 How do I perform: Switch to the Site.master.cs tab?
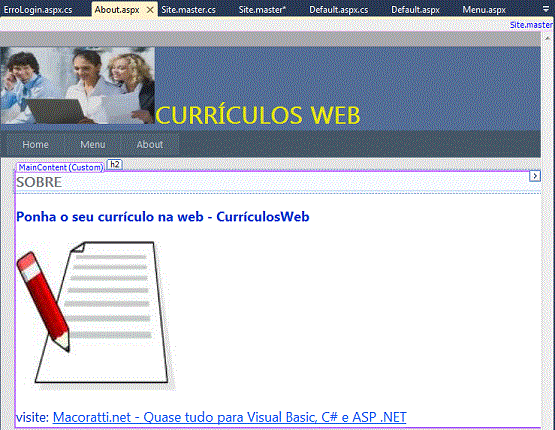click(x=188, y=10)
